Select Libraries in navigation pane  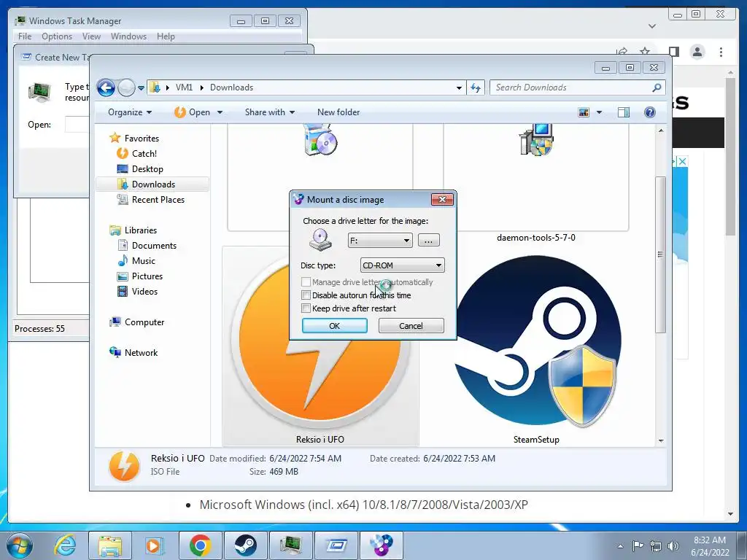tap(140, 230)
